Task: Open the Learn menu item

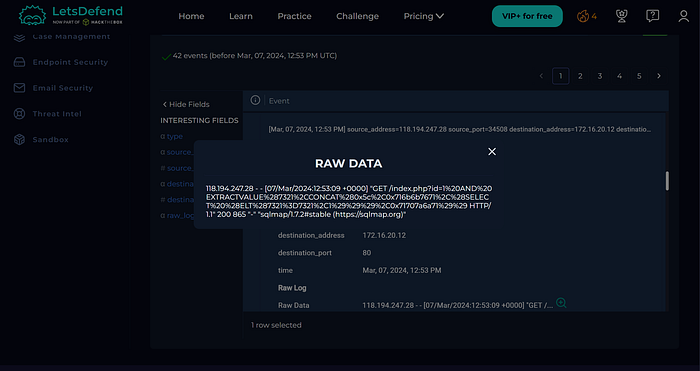Action: [241, 16]
